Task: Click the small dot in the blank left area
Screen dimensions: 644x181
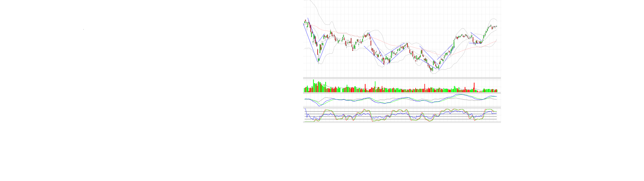Action: coord(84,29)
